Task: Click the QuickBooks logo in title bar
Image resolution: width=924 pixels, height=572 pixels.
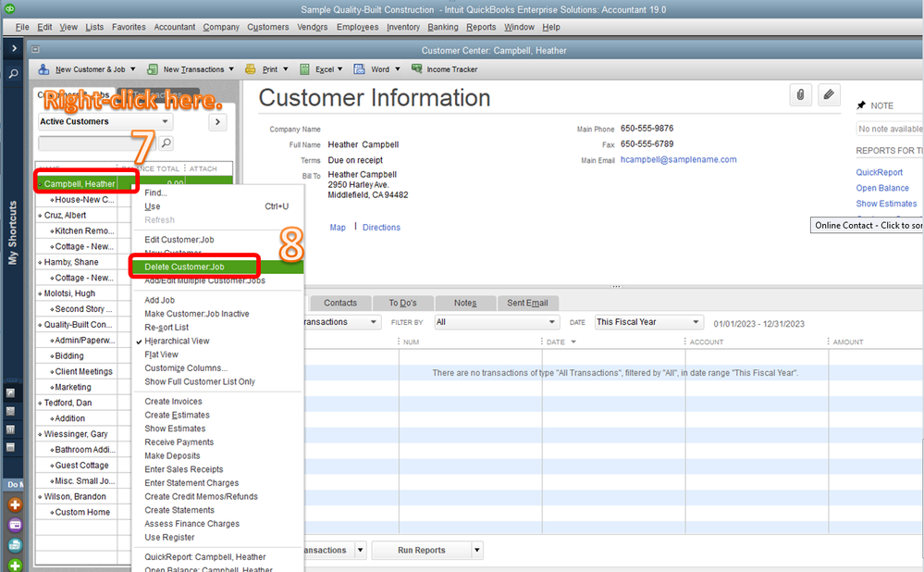Action: [x=9, y=9]
